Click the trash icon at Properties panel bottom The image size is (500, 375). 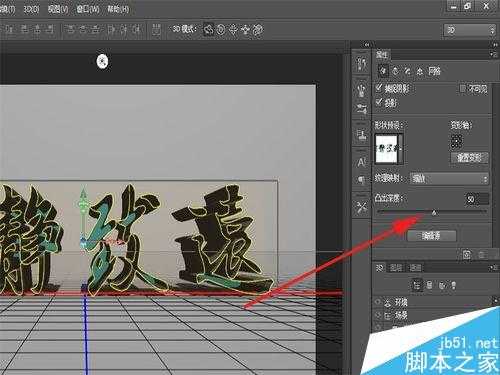(481, 255)
